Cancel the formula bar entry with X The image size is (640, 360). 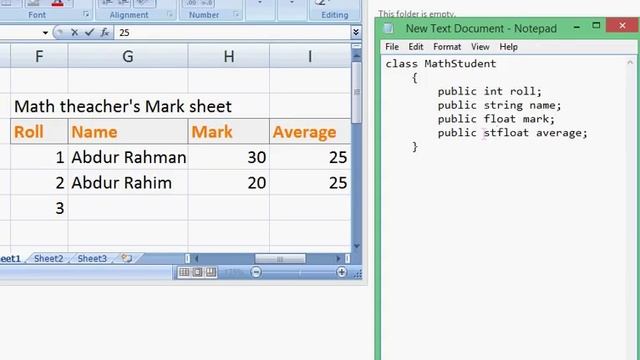click(x=74, y=32)
